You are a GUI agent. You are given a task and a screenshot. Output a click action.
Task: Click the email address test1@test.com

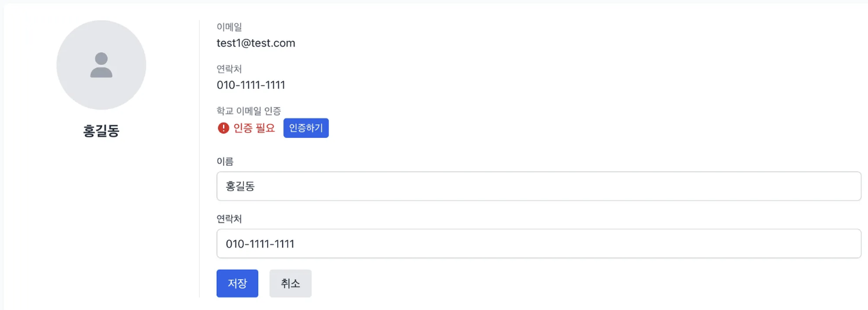click(x=256, y=43)
